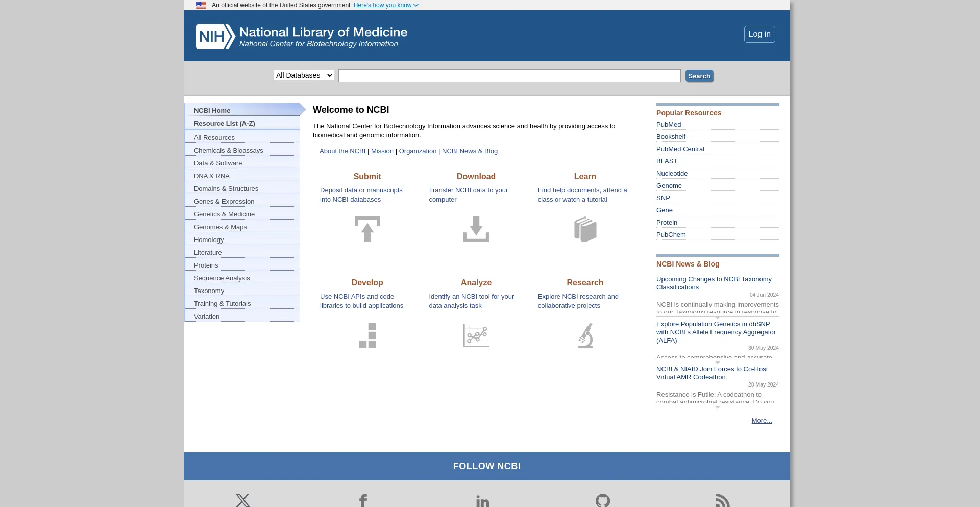Expand the AMR Codeathon news summary arrow
Screen dimensions: 980x507
(x=718, y=407)
